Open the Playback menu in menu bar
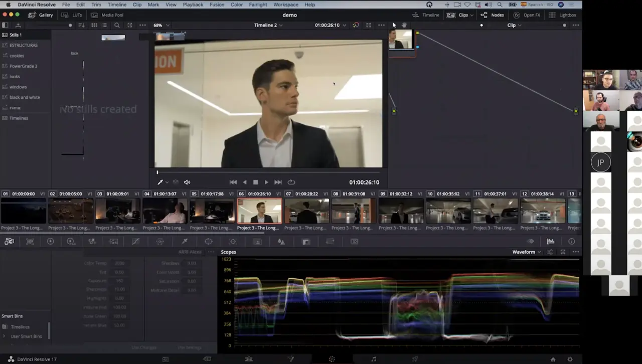The image size is (642, 364). click(193, 5)
